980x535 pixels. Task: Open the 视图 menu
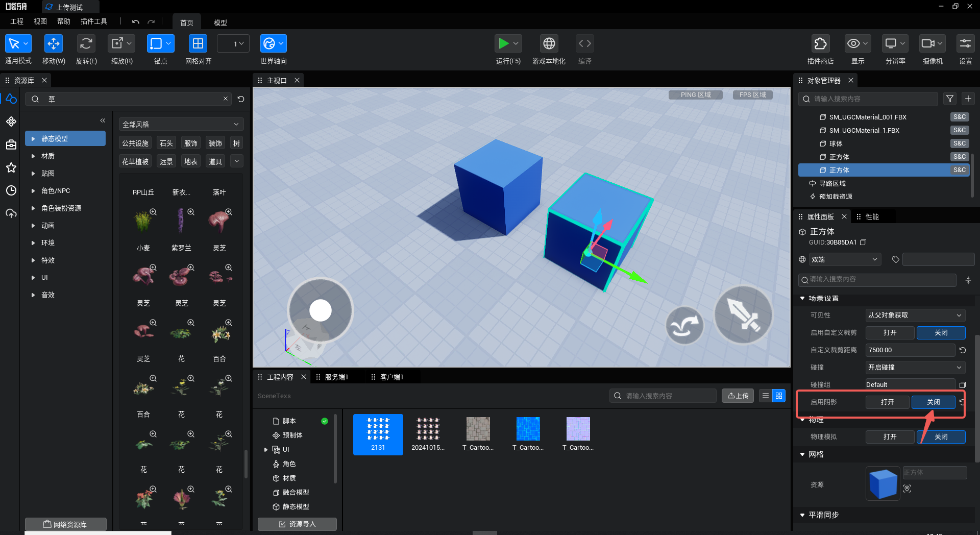click(x=40, y=21)
